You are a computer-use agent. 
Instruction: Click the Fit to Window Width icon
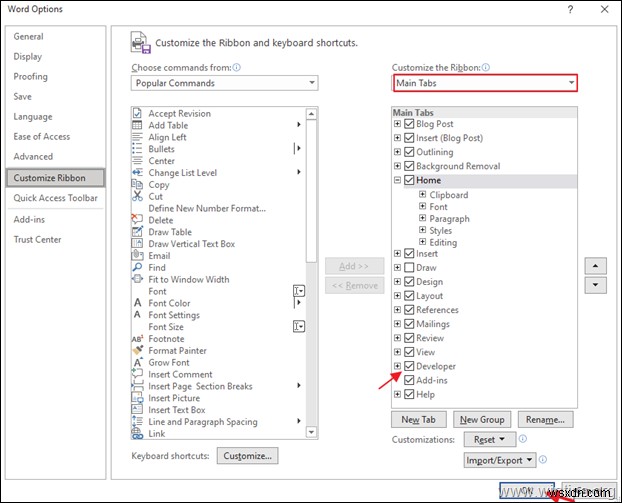(x=137, y=279)
